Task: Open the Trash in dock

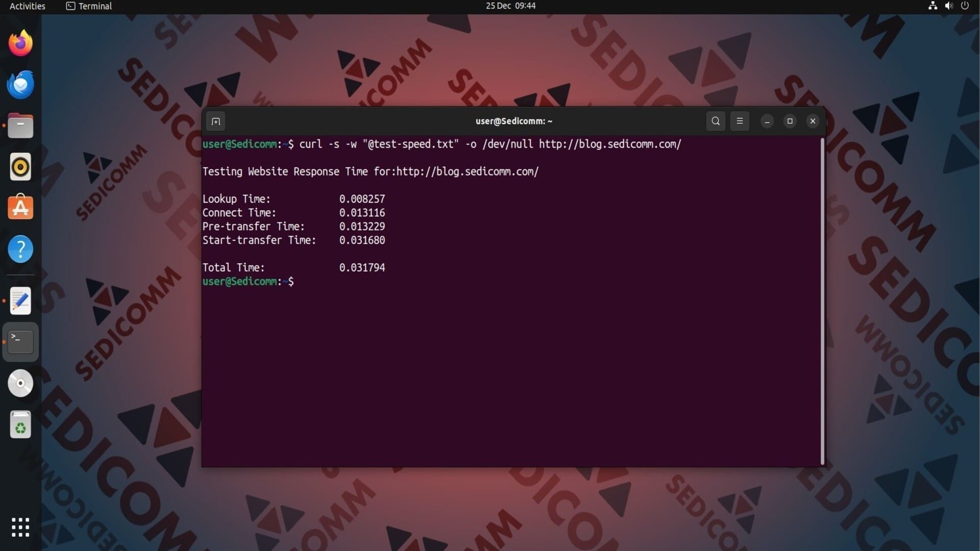Action: [20, 424]
